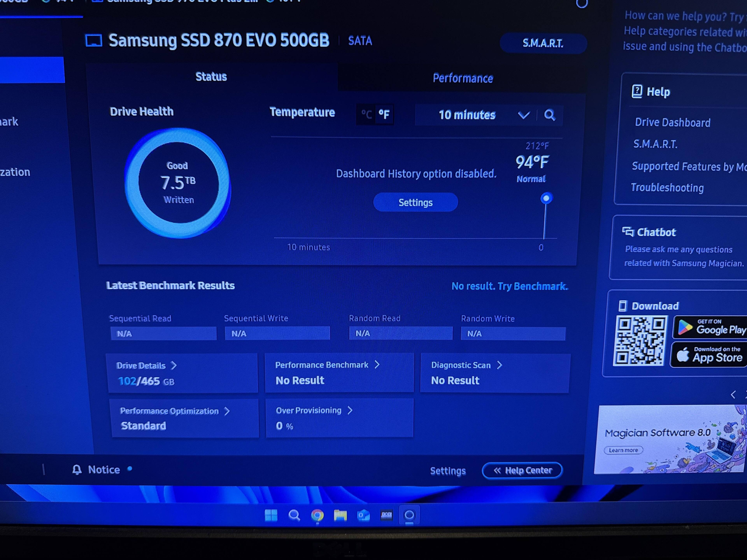Click the taskbar search magnifier
This screenshot has width=747, height=560.
294,515
